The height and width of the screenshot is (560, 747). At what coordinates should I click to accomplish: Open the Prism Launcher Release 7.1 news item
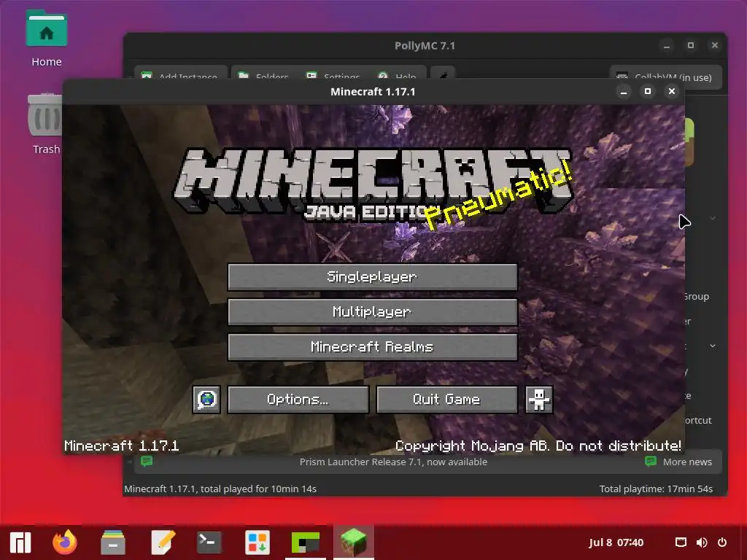coord(393,462)
